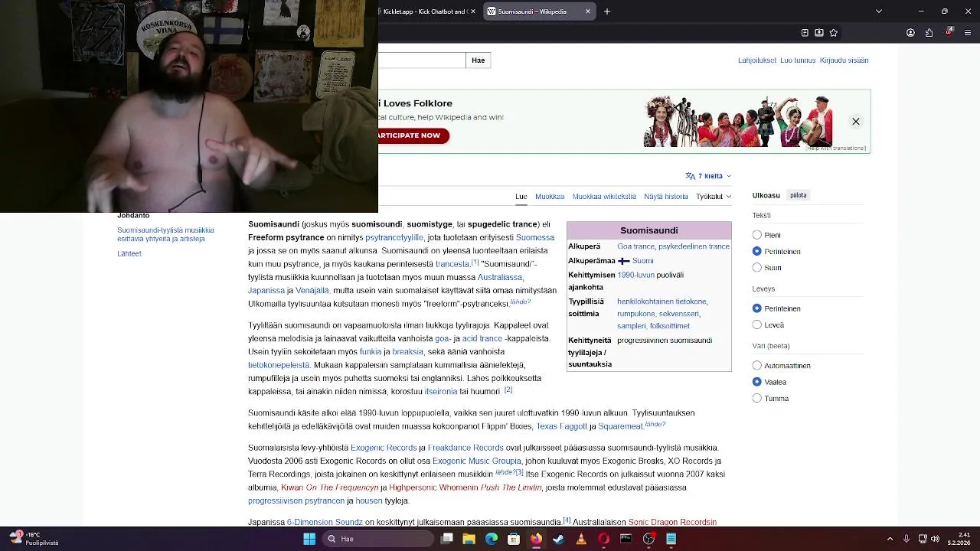Click citation reference [2] after huumori
Viewport: 980px width, 551px height.
[508, 390]
